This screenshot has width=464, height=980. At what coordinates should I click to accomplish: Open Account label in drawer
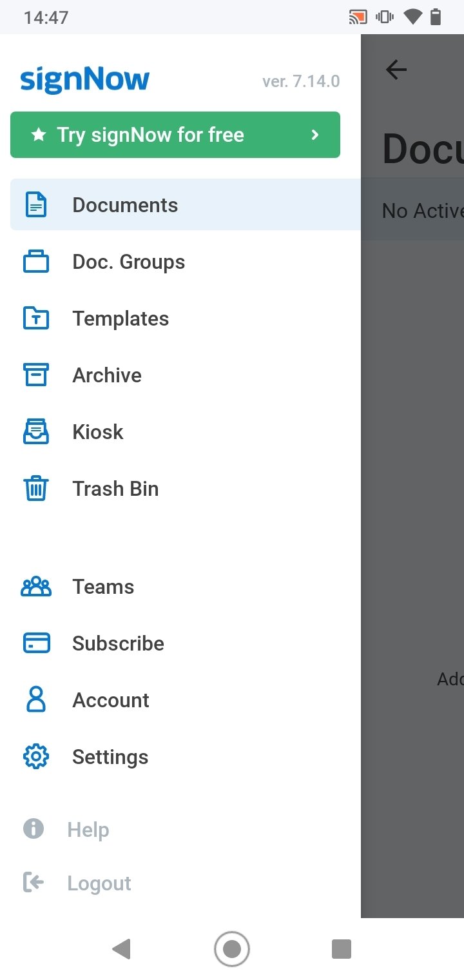tap(111, 700)
